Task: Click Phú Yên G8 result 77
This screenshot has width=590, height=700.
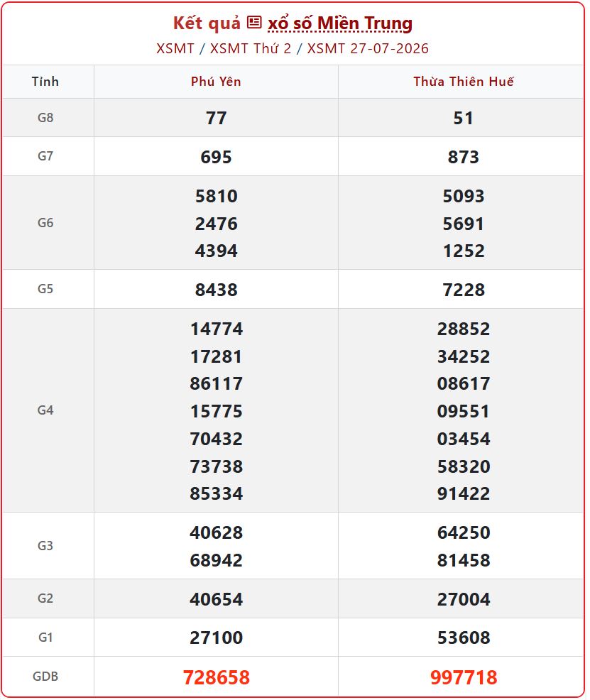Action: coord(216,119)
